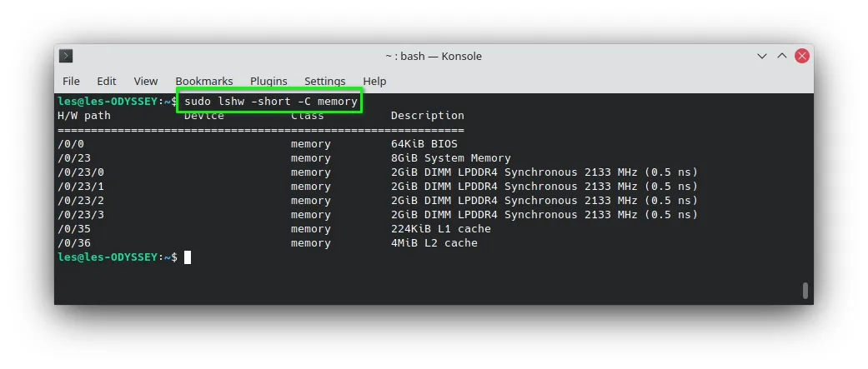The width and height of the screenshot is (868, 369).
Task: Click the 224KiB L1 cache row
Action: [274, 229]
